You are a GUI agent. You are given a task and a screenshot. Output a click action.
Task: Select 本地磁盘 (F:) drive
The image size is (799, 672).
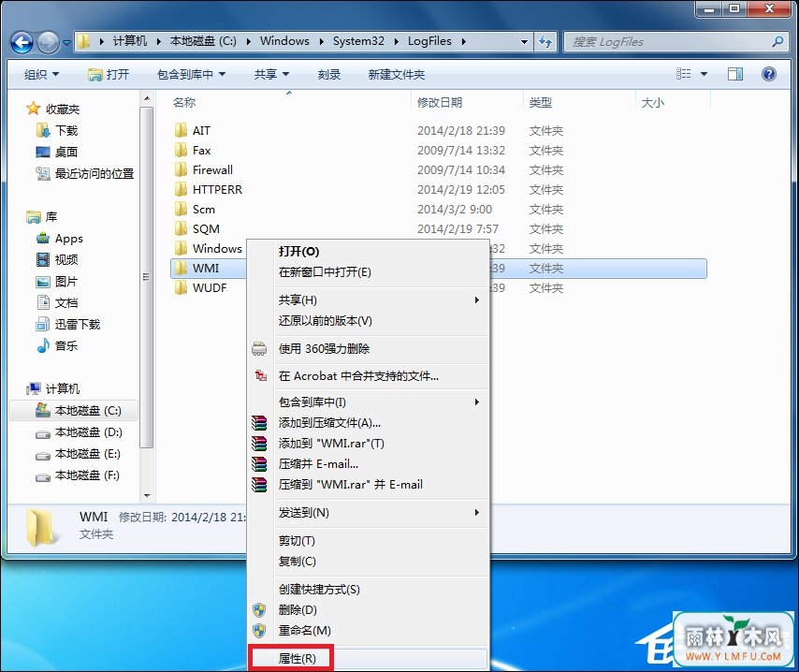point(78,475)
